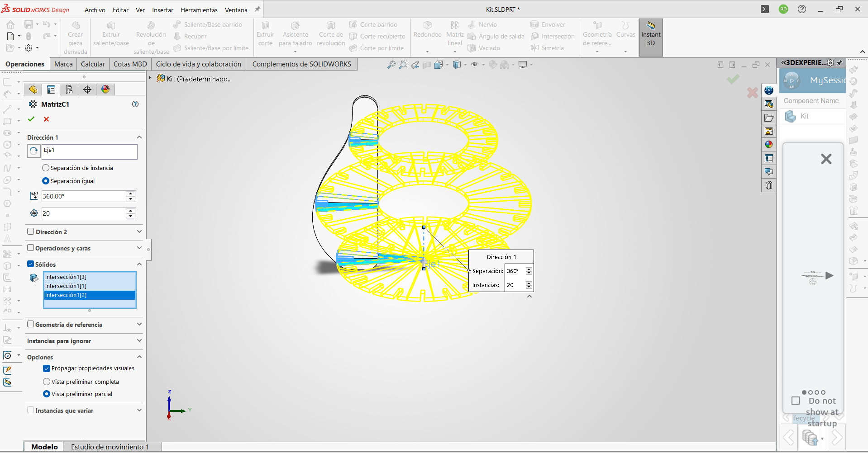Enable the Operaciones y caras checkbox
868x453 pixels.
(x=31, y=248)
